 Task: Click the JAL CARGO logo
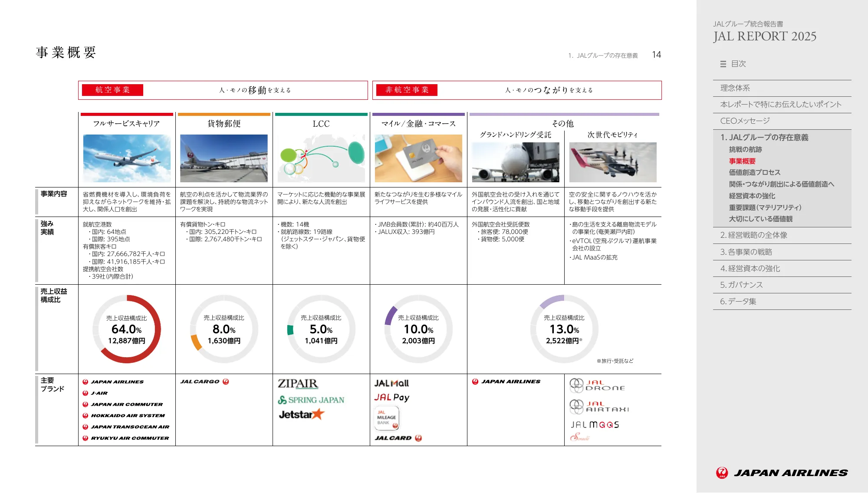tap(204, 381)
